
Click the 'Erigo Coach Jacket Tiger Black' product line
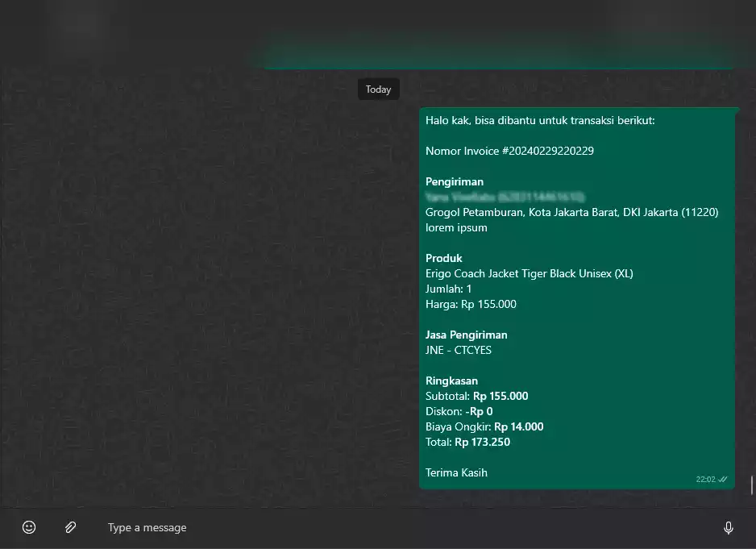point(529,273)
